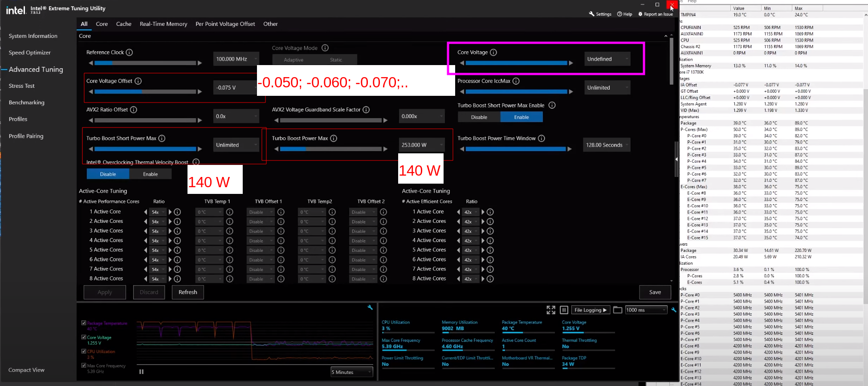Open the wrench icon beside the 1000 ms dropdown
868x386 pixels.
pyautogui.click(x=674, y=310)
